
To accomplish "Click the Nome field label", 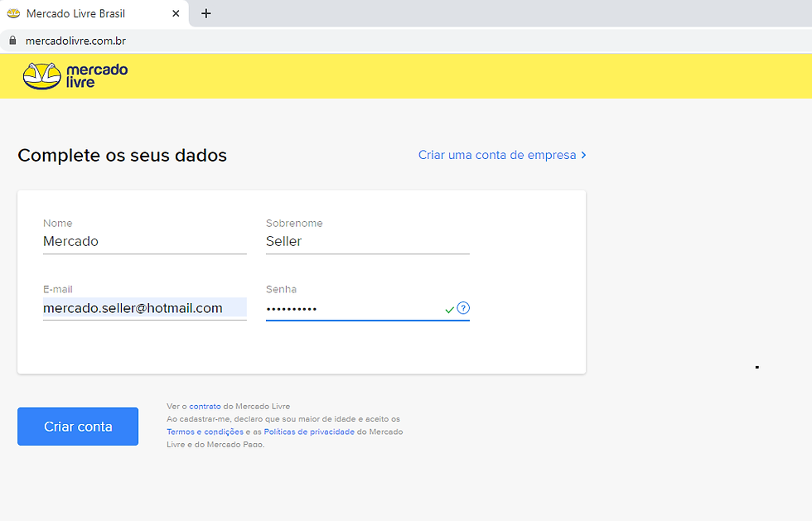I will pos(57,223).
